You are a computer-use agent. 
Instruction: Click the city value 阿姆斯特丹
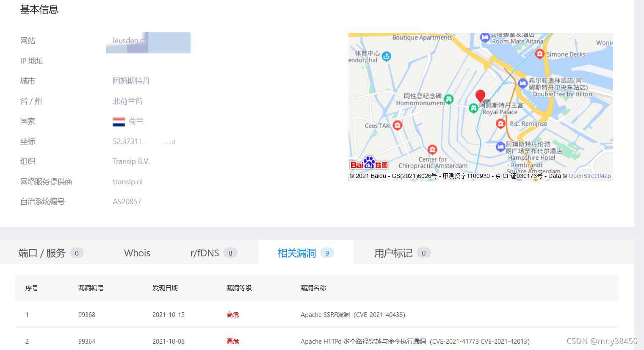pyautogui.click(x=131, y=81)
